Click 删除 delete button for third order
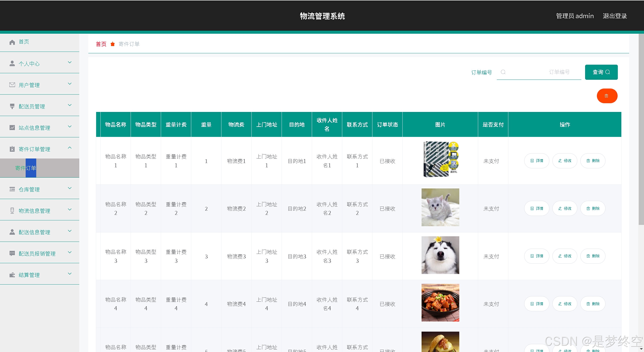This screenshot has height=352, width=644. [x=593, y=256]
